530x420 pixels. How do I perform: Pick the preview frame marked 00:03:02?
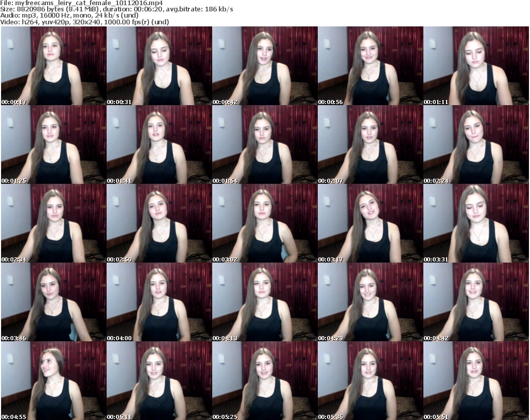265,223
